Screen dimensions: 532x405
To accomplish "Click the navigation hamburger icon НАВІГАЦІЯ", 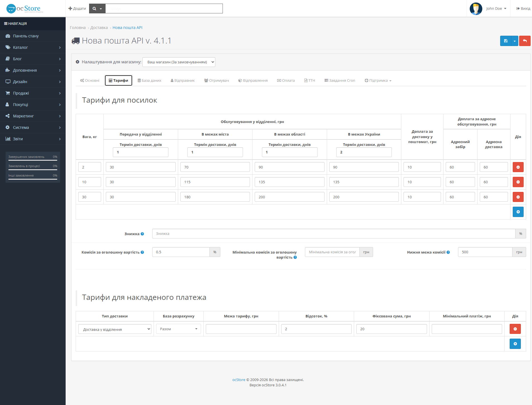I will 6,24.
